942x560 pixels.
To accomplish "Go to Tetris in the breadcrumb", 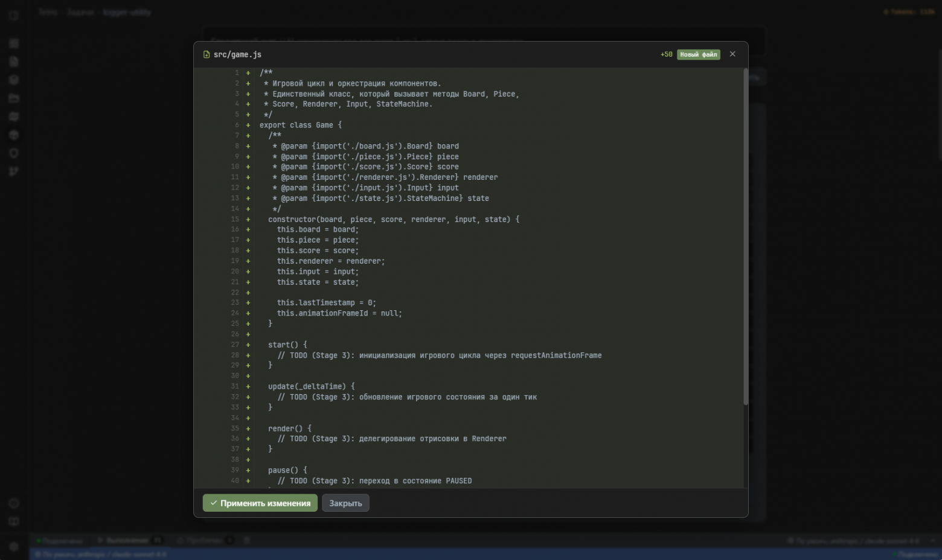I will coord(48,12).
